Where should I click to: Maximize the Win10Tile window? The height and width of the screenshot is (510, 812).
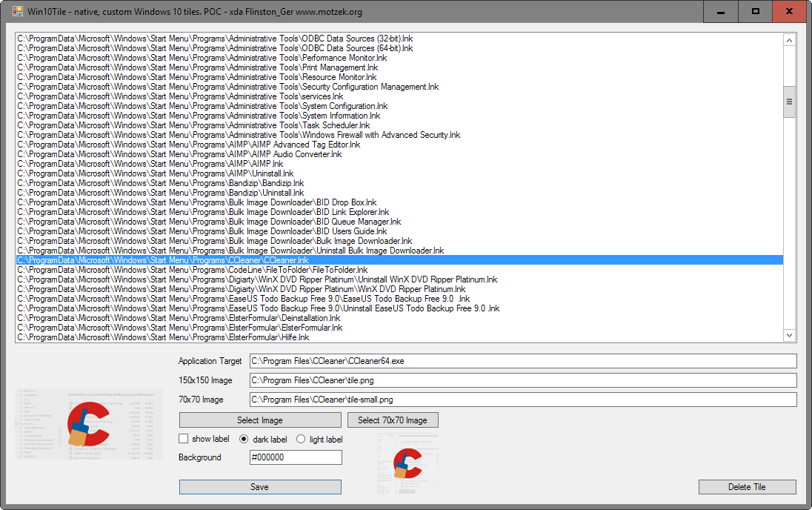pos(755,11)
